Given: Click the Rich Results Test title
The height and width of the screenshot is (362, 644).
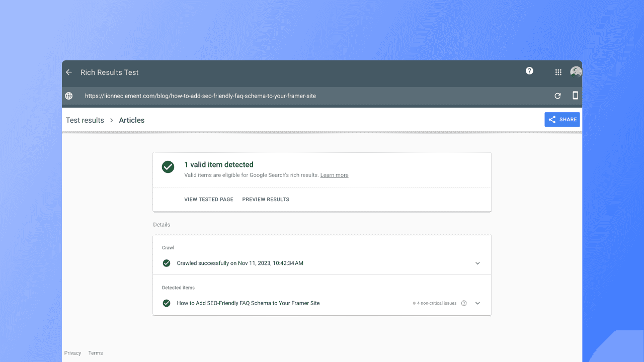Looking at the screenshot, I should [110, 72].
